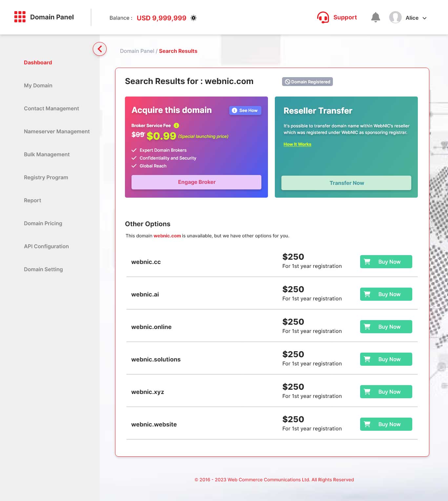Click the USD 9,999,999 balance amount
Viewport: 448px width, 501px height.
[161, 18]
